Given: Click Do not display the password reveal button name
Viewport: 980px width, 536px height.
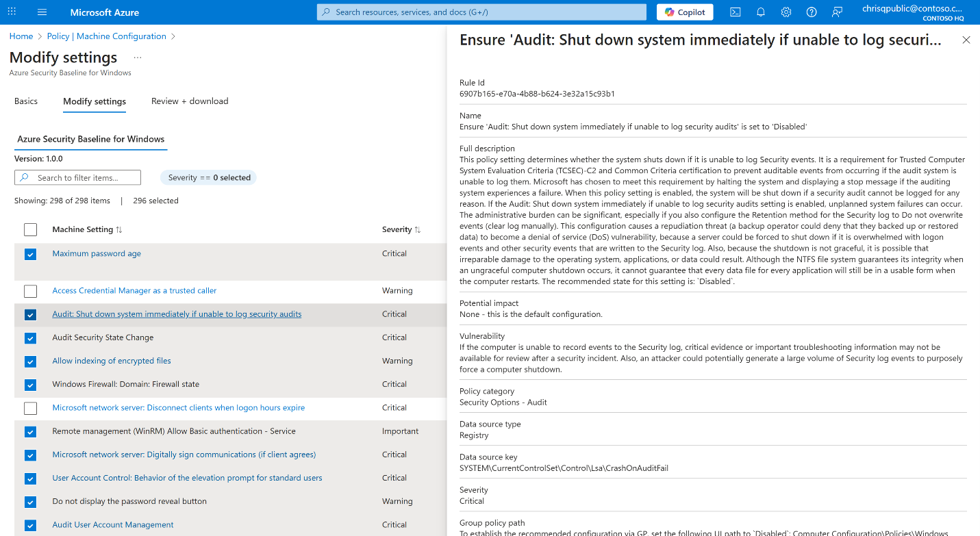Looking at the screenshot, I should point(129,501).
